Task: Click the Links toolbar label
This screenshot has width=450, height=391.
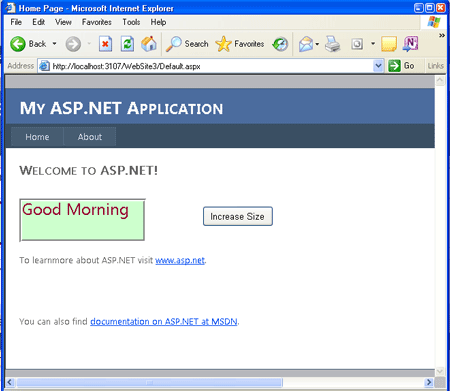Action: [435, 66]
